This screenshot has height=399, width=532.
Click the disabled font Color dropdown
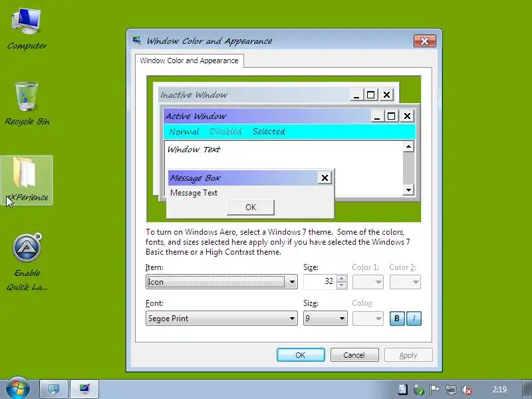[x=368, y=319]
